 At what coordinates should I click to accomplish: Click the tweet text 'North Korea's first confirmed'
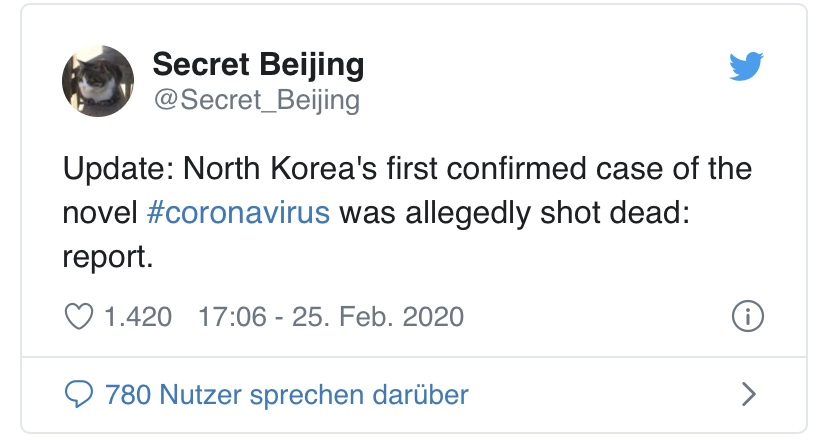384,168
